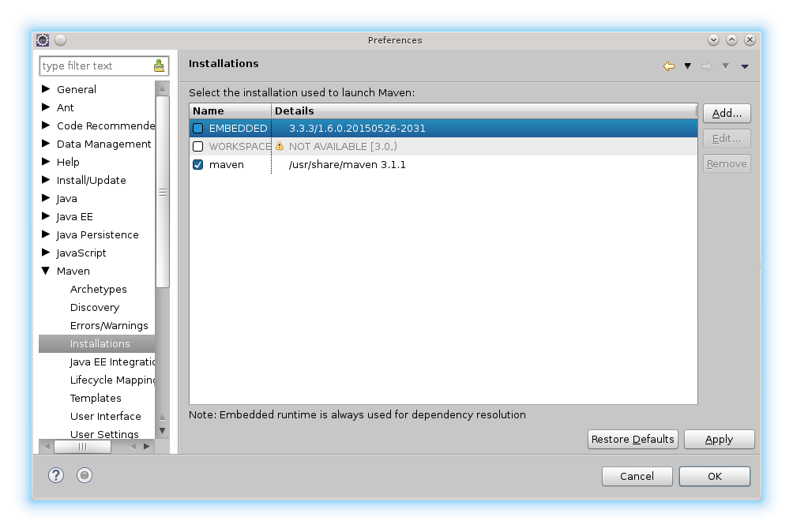
Task: Expand the Help tree node
Action: (46, 162)
